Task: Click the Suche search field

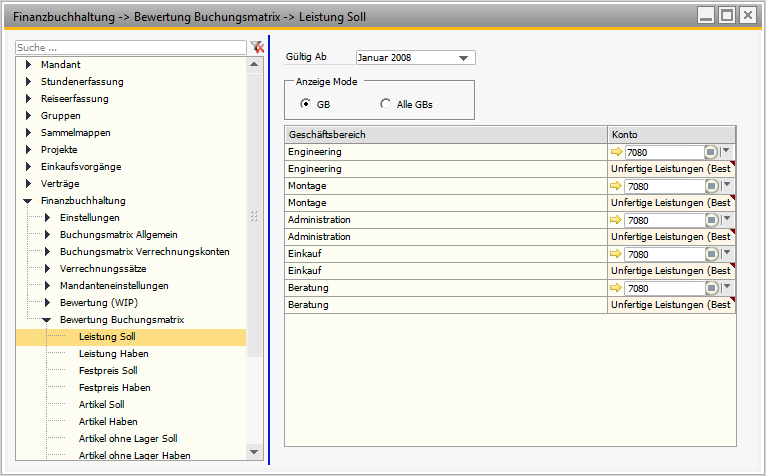Action: click(130, 47)
